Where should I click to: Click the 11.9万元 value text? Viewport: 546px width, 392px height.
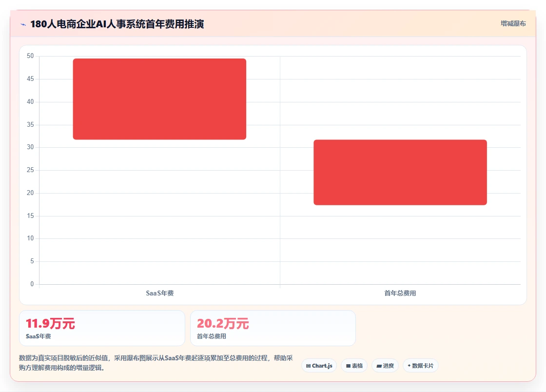click(50, 323)
